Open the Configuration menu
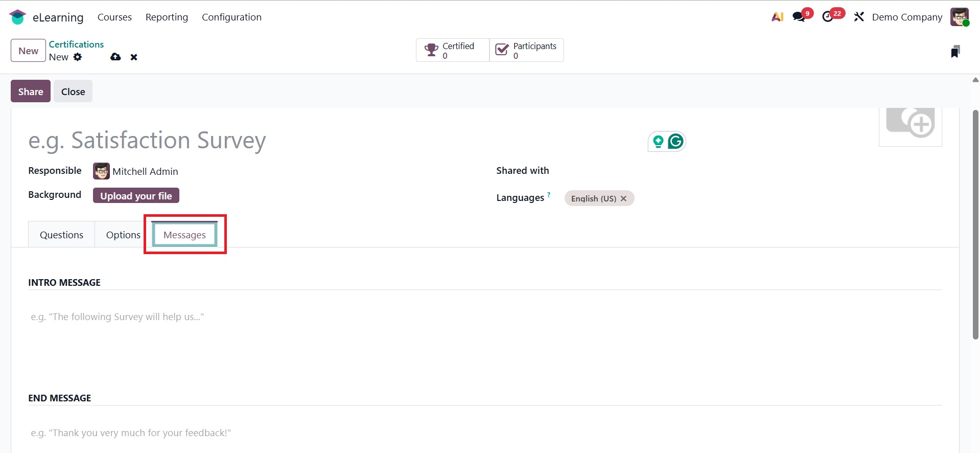 click(231, 17)
